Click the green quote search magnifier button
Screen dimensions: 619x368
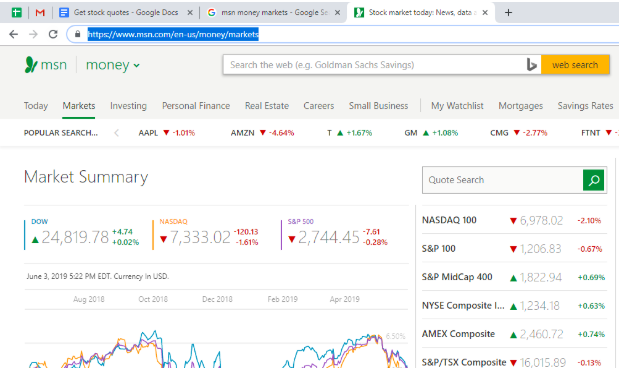point(594,180)
